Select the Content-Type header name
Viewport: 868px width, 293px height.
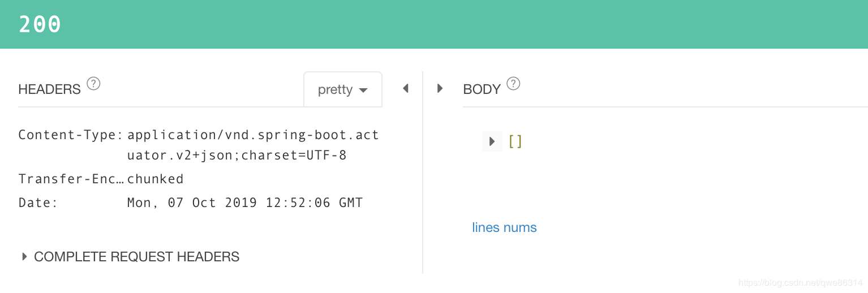(x=71, y=135)
